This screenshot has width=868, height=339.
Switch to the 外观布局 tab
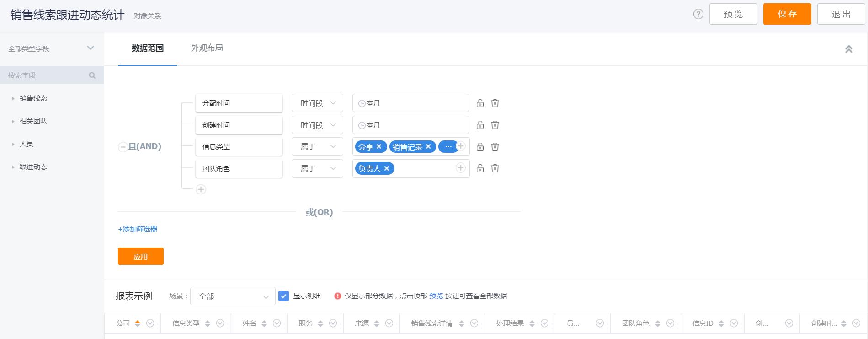(x=207, y=48)
